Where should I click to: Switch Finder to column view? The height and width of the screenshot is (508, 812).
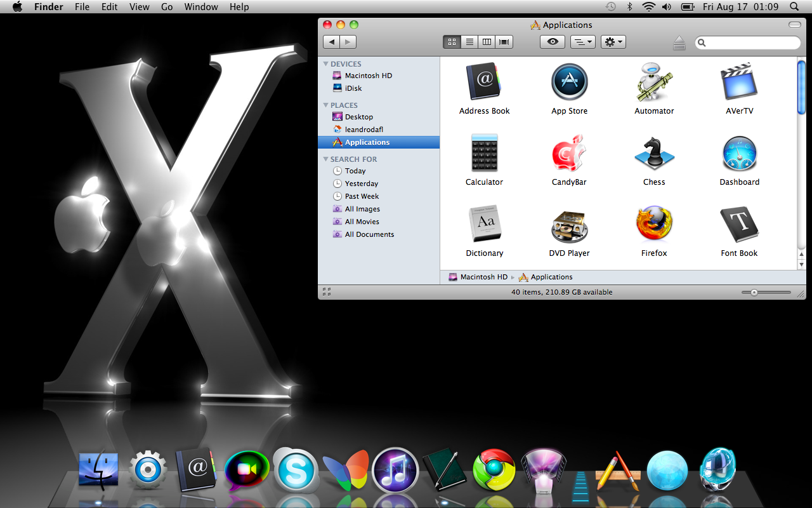[x=487, y=42]
